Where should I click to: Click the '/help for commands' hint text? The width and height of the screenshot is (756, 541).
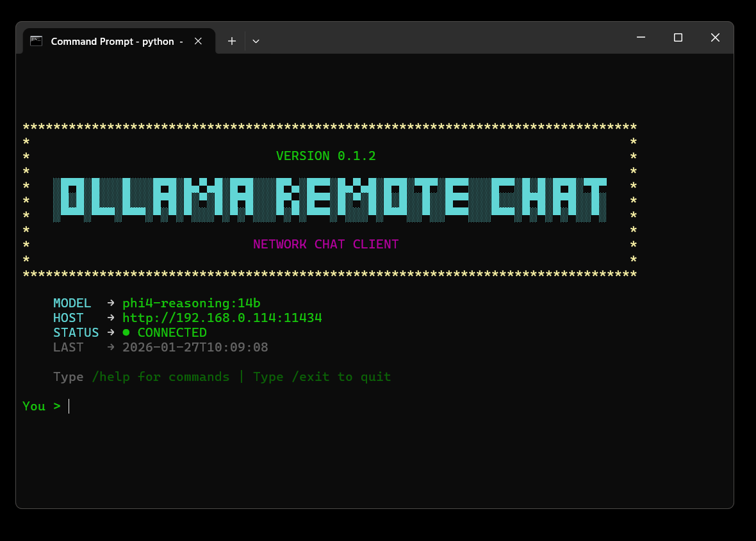click(161, 376)
